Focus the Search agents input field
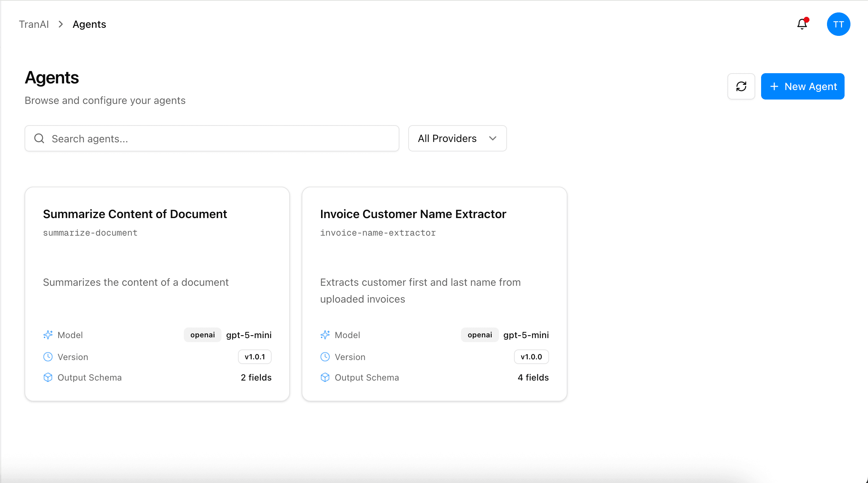 220,138
